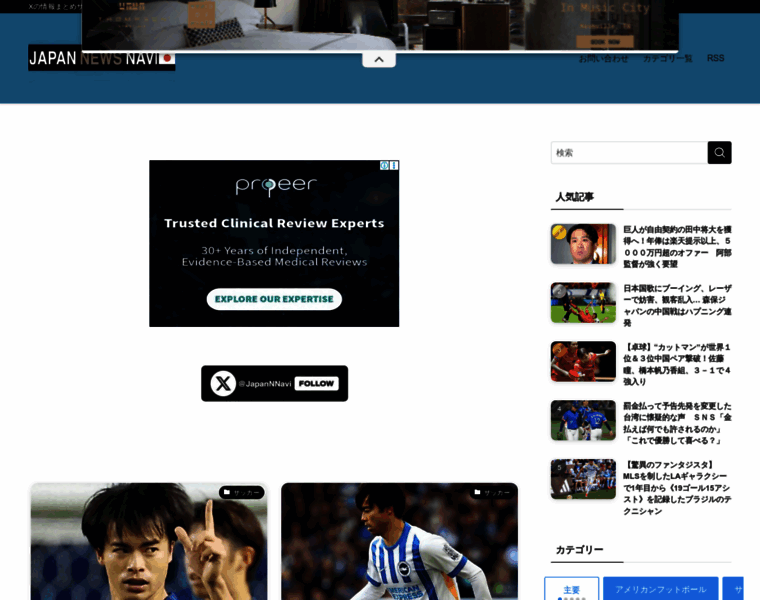
Task: Click the ad options icon on Propeer ad
Action: [x=394, y=166]
